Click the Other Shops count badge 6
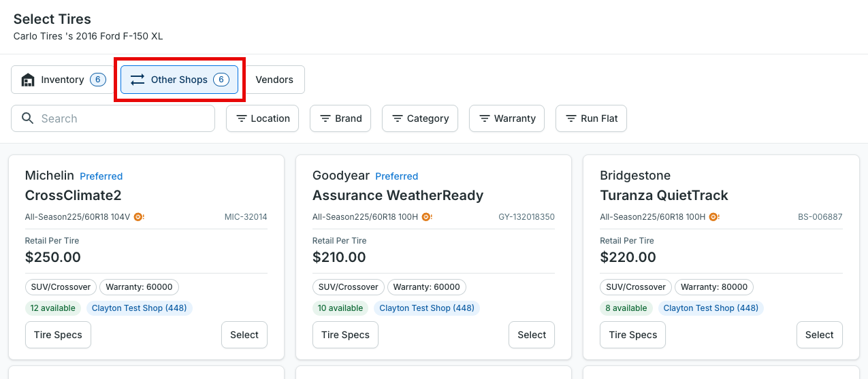This screenshot has height=379, width=868. (221, 80)
